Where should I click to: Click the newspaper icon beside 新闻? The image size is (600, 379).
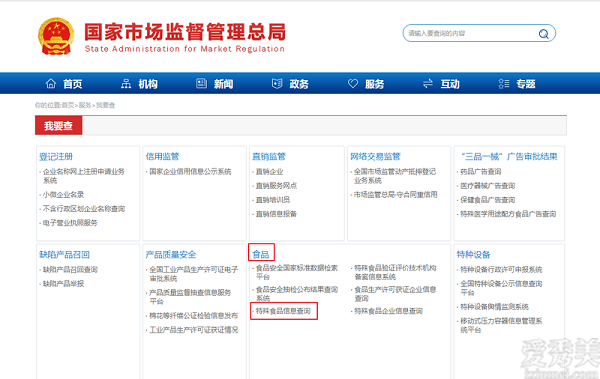[201, 83]
